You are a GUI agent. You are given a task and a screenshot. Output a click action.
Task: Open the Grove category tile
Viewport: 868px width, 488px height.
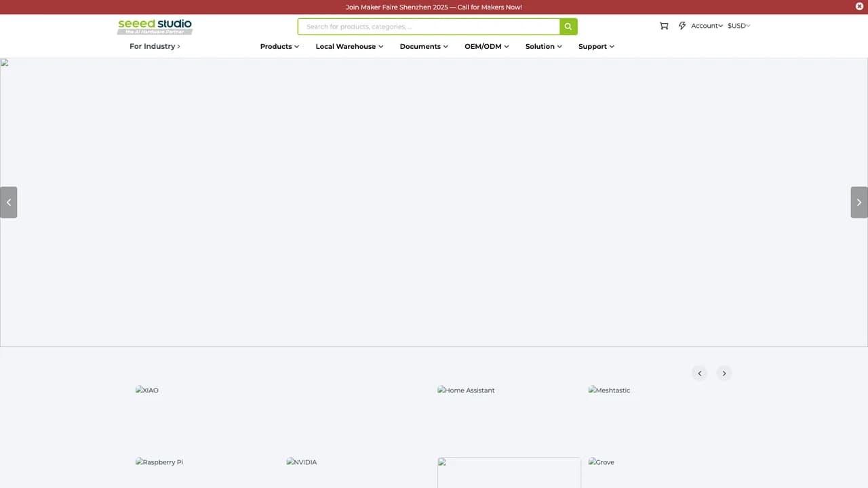(x=601, y=462)
